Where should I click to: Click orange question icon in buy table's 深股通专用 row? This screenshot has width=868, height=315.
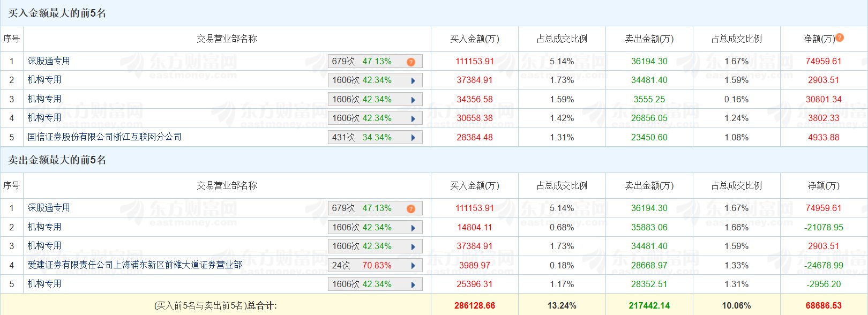coord(411,62)
